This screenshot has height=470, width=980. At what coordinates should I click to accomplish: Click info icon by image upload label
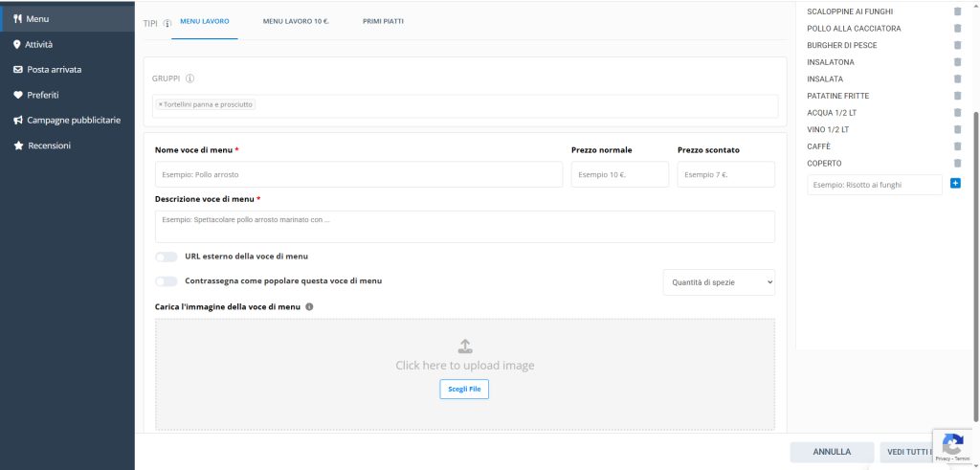coord(309,307)
